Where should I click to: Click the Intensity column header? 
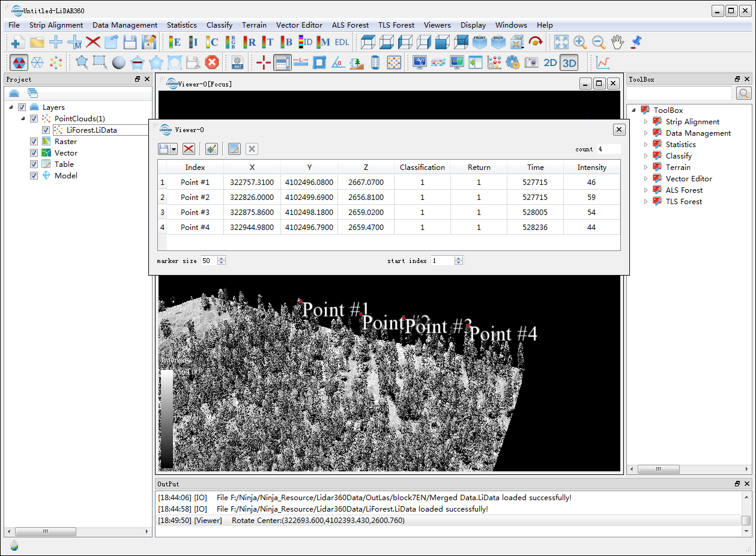click(592, 168)
